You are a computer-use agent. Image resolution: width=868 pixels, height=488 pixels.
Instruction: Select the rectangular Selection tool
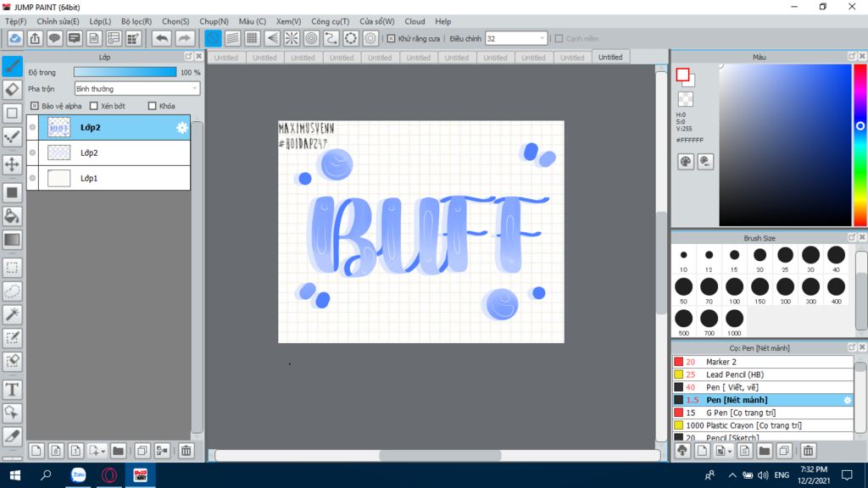[x=12, y=268]
